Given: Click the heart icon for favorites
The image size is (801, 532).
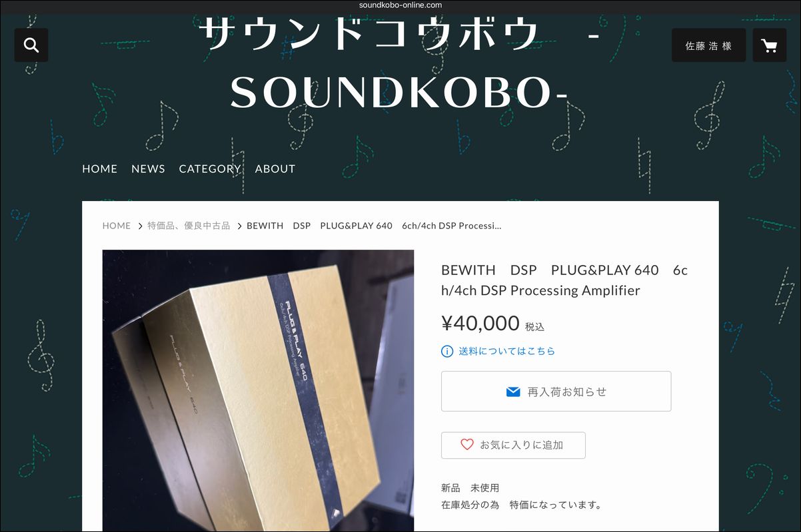Looking at the screenshot, I should 467,445.
